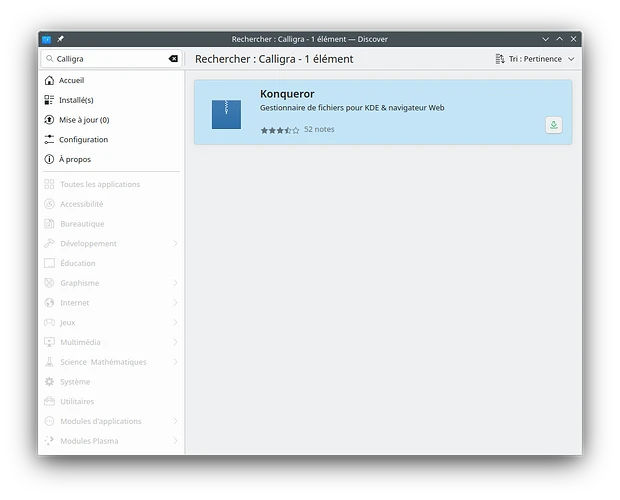Click the Configuration sliders icon
The width and height of the screenshot is (620, 500).
(49, 140)
